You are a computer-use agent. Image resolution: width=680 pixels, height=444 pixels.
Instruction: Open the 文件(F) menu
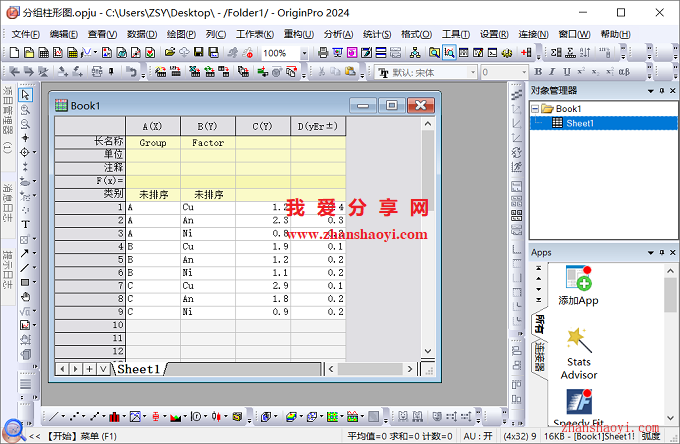pos(25,34)
